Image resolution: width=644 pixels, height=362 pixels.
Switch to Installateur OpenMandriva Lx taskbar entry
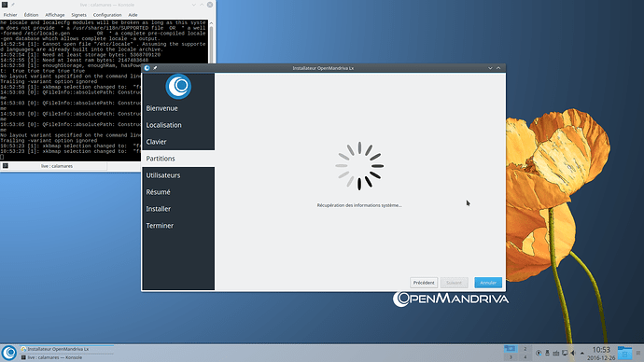pyautogui.click(x=66, y=349)
